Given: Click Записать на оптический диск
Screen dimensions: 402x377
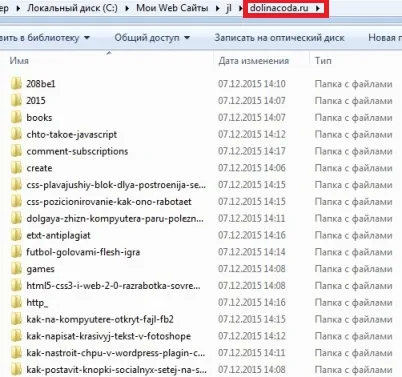Looking at the screenshot, I should [x=279, y=38].
